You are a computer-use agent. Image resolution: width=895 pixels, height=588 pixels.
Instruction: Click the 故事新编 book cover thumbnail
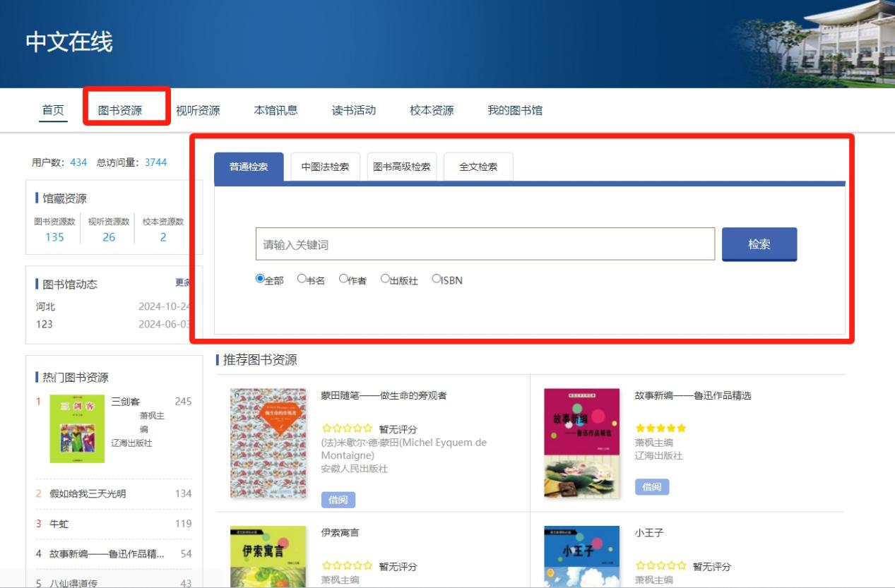(x=581, y=443)
